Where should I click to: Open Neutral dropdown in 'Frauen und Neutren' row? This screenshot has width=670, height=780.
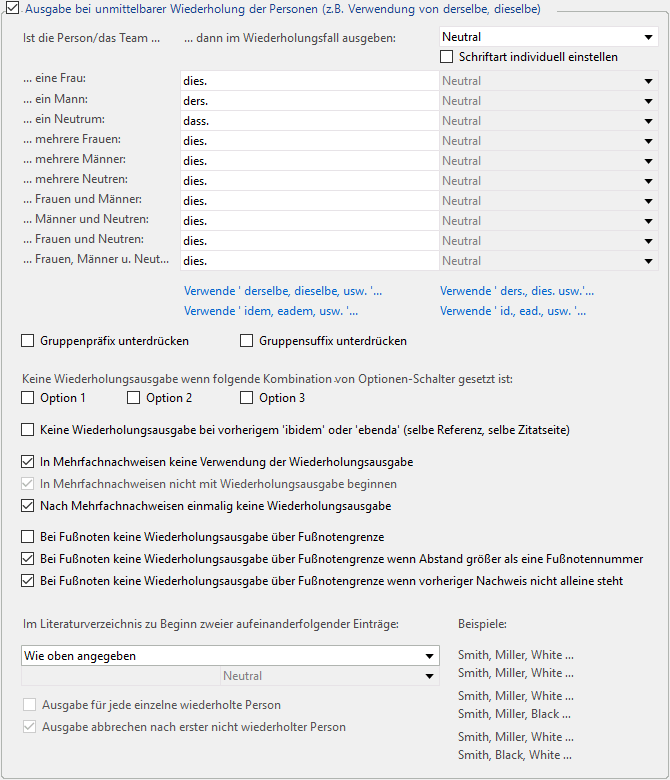click(549, 241)
